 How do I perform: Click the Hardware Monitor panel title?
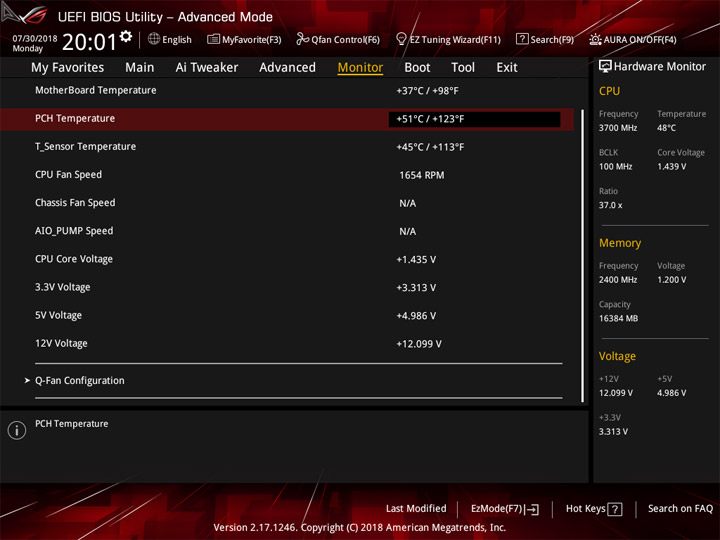(x=660, y=67)
